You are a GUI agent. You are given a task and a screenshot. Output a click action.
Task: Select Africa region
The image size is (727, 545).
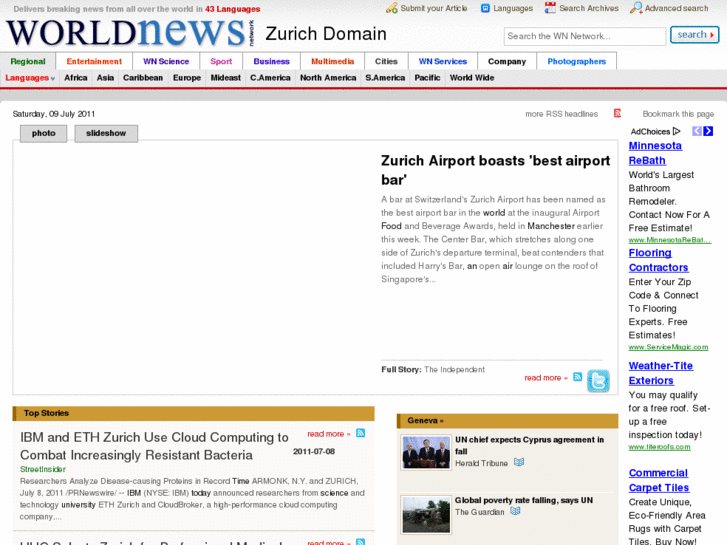click(x=76, y=78)
